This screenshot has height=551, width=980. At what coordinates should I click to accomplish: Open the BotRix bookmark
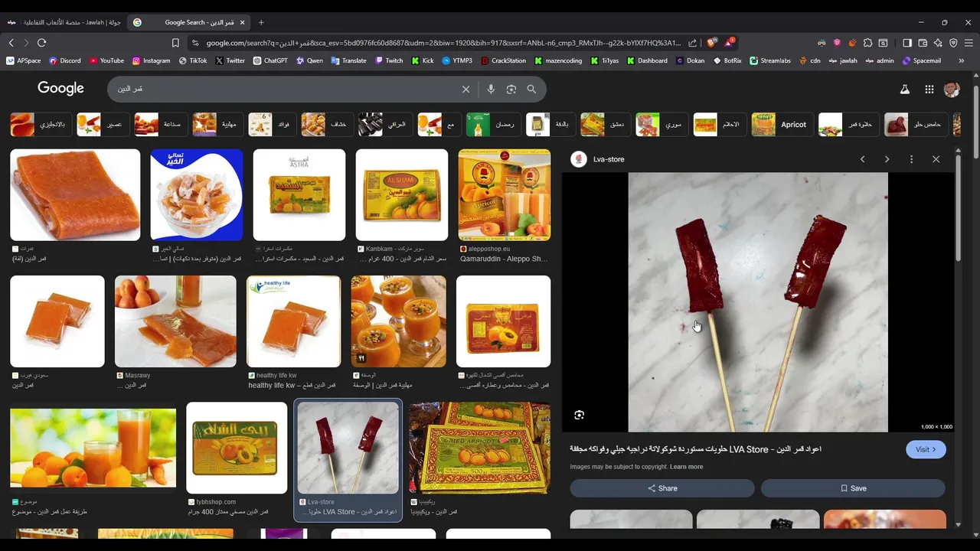(x=727, y=60)
